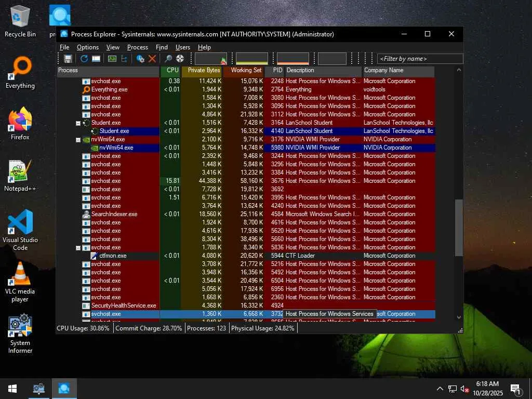
Task: Click the Find Handle or DLL icon
Action: pos(168,59)
